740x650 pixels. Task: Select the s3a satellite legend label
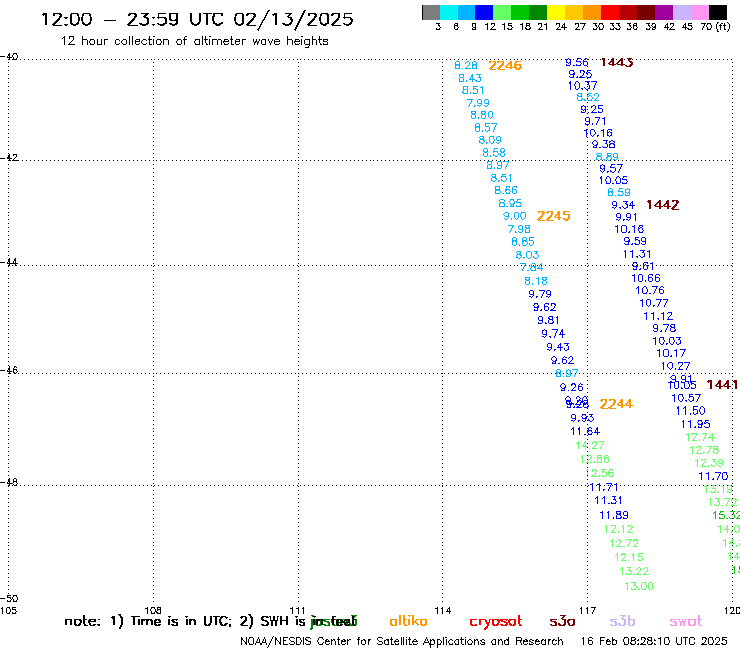562,621
